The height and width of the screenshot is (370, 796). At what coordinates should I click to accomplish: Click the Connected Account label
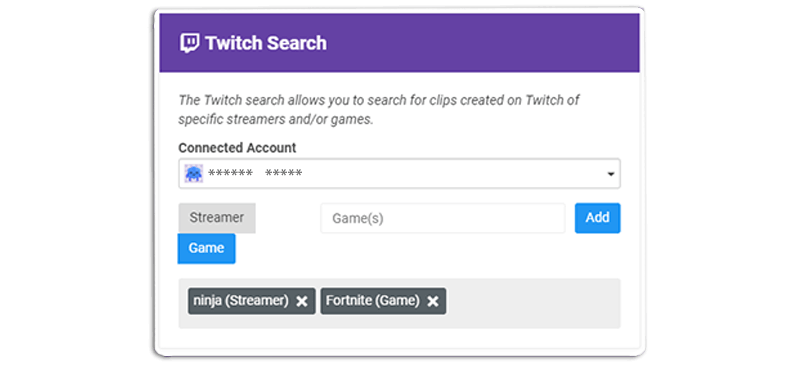click(237, 148)
